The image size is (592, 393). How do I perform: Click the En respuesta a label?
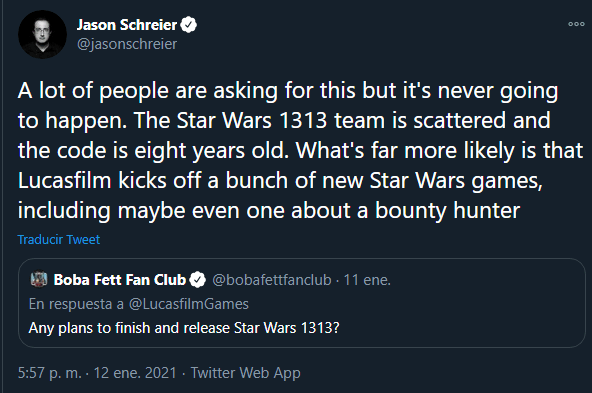(76, 304)
